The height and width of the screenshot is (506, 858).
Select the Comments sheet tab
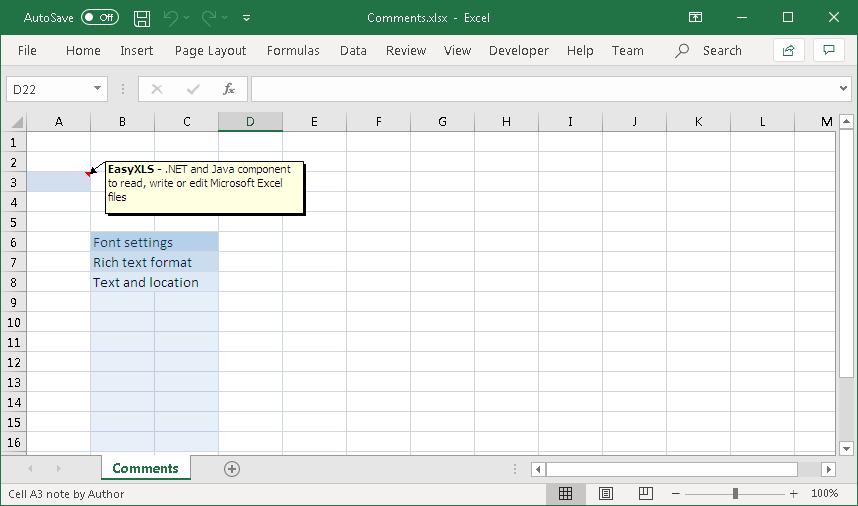tap(145, 468)
